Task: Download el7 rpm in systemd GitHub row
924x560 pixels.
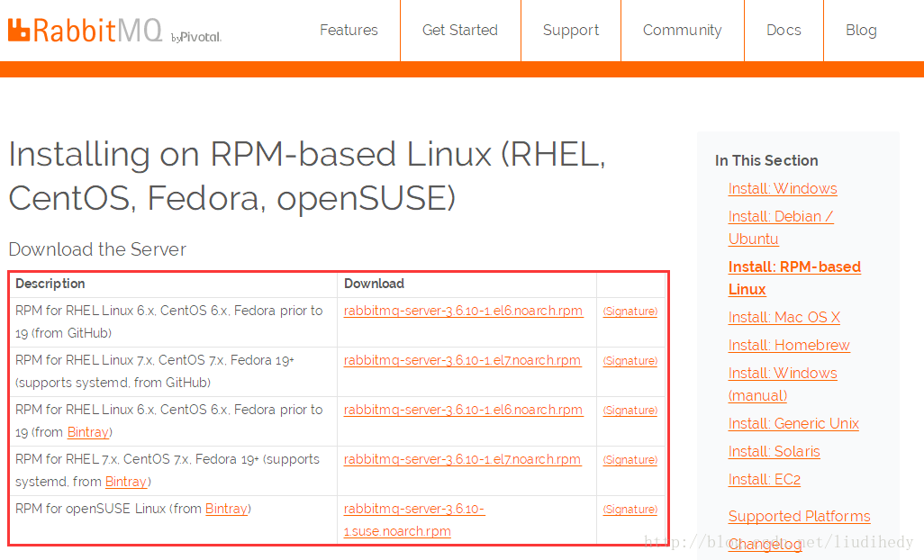Action: (x=462, y=360)
